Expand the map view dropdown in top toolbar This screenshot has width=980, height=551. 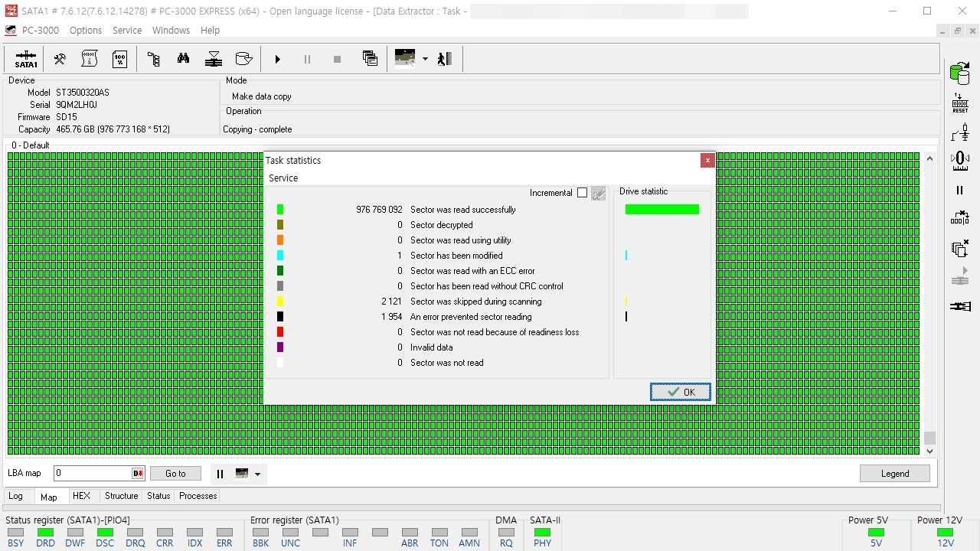pos(425,59)
